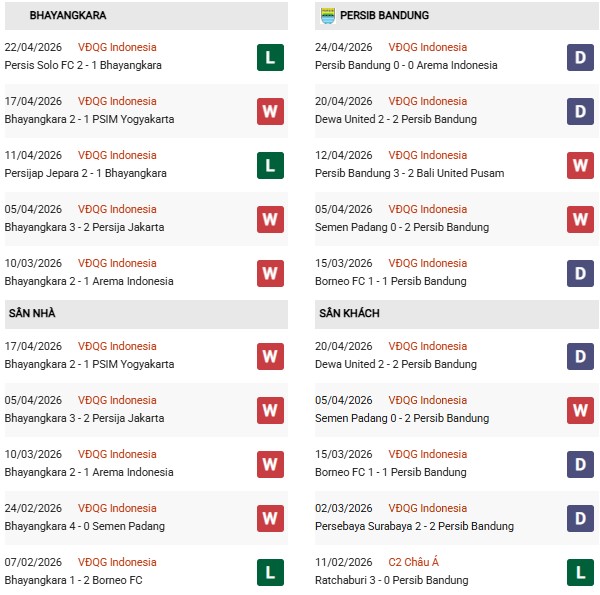
Task: Click the W badge for Bhayangkara 4-0 Semen Padang
Action: 270,518
